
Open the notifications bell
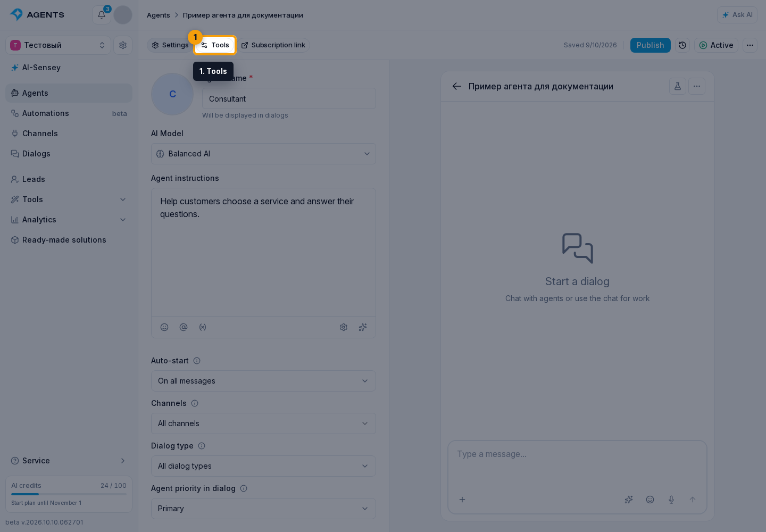pos(102,15)
